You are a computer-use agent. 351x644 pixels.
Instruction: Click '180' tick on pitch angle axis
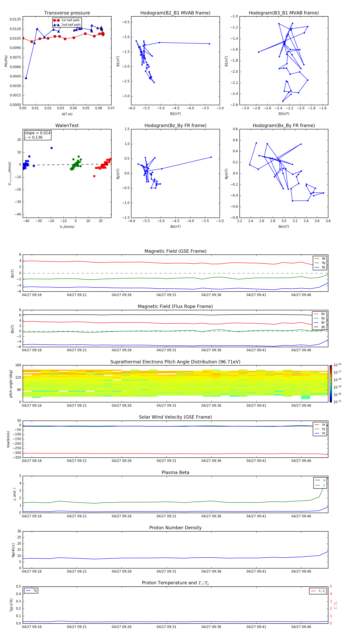pyautogui.click(x=18, y=365)
